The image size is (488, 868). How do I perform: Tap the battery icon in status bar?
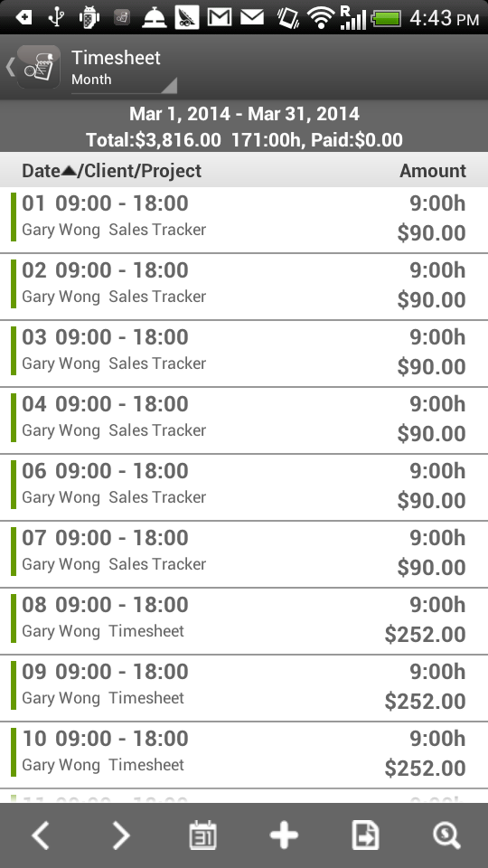coord(386,19)
